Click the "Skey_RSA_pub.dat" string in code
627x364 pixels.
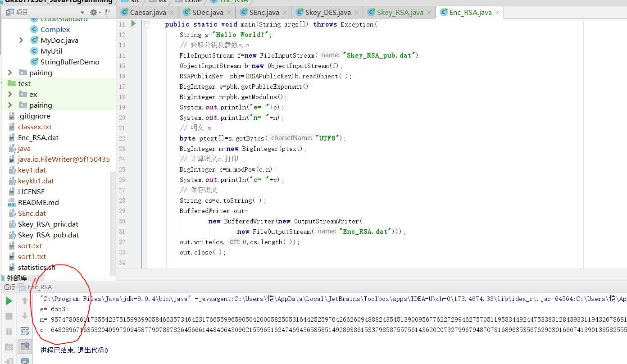click(x=379, y=55)
